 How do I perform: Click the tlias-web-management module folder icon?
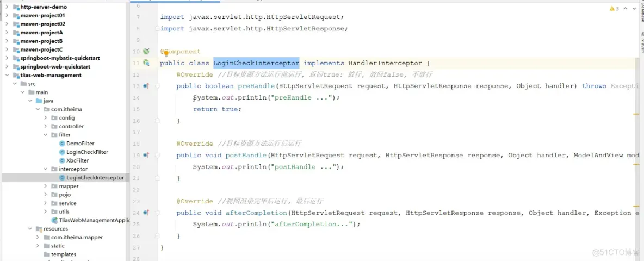click(16, 75)
